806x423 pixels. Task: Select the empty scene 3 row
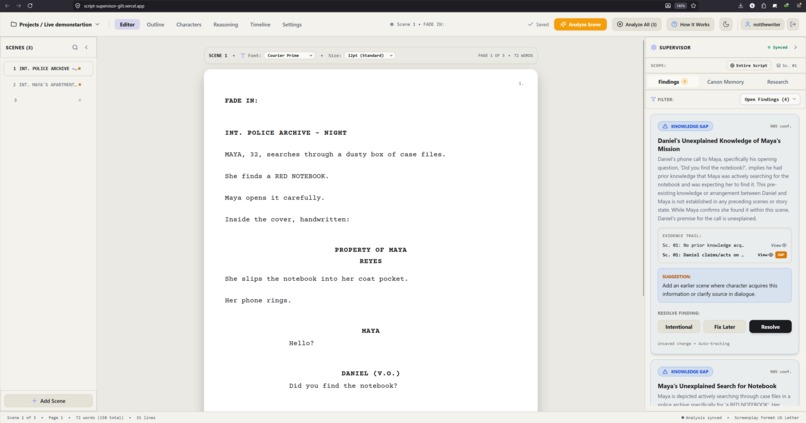pyautogui.click(x=48, y=100)
